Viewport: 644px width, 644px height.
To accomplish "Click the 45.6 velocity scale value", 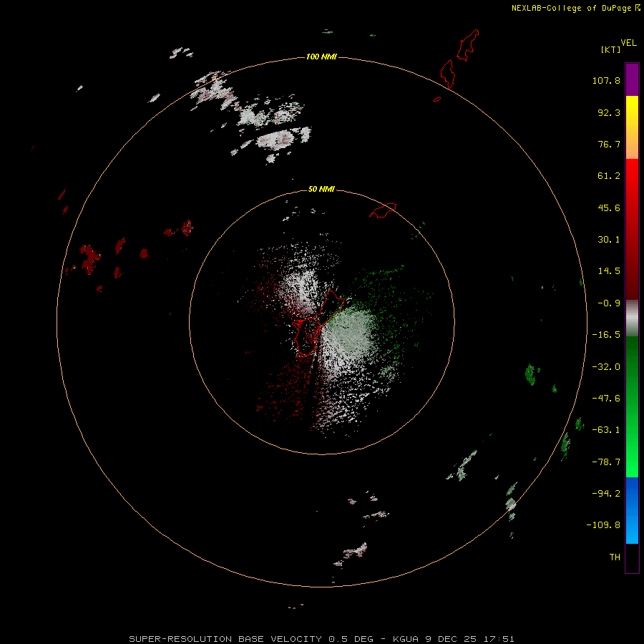I will [609, 208].
